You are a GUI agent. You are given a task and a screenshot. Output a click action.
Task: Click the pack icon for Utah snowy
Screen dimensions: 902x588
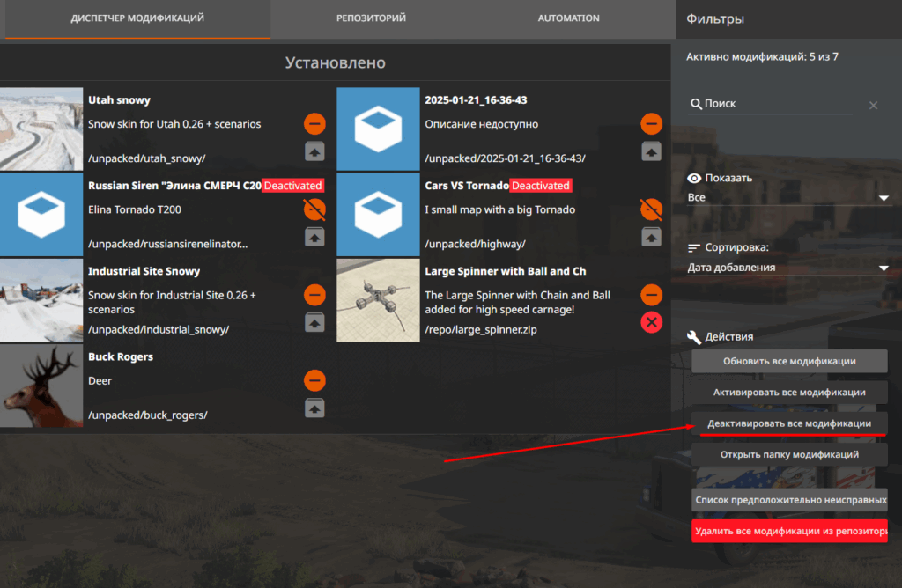pos(314,151)
